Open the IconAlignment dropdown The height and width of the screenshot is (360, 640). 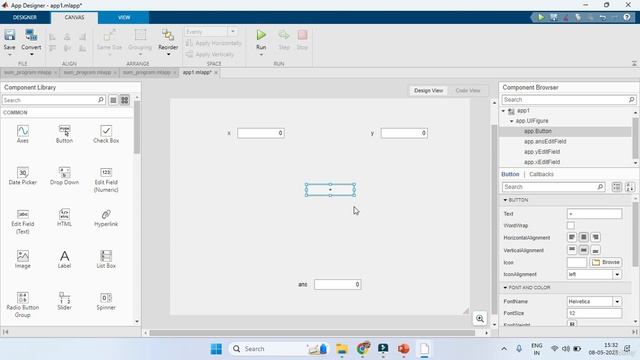(x=617, y=274)
